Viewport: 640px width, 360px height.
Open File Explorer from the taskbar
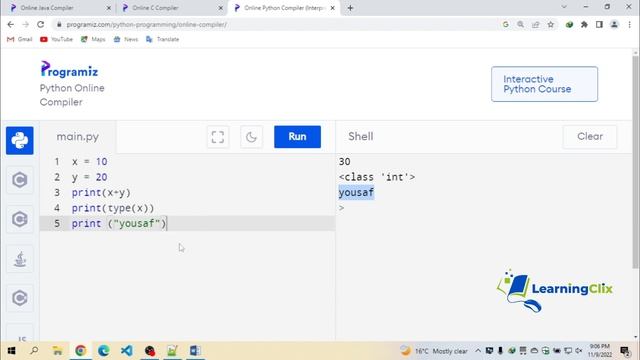point(58,351)
